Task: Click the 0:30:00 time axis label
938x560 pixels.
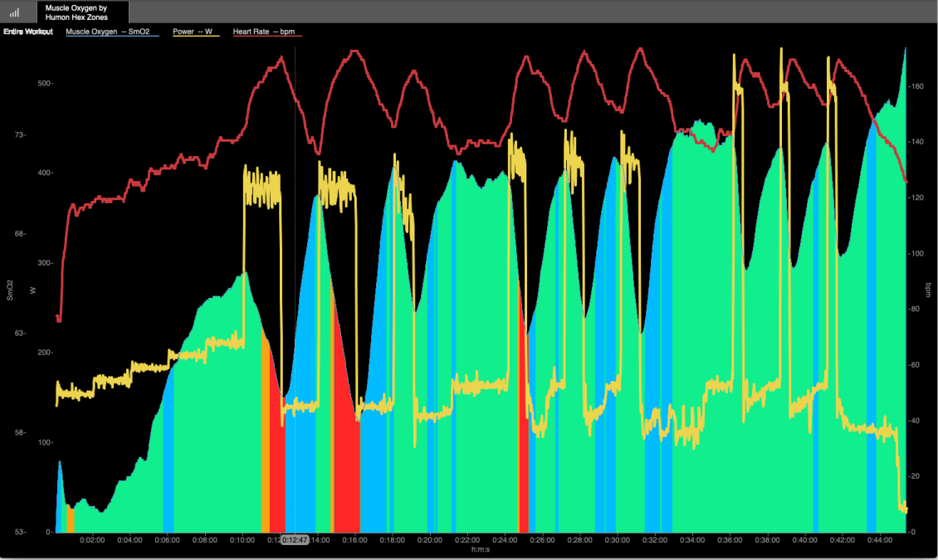Action: point(618,540)
